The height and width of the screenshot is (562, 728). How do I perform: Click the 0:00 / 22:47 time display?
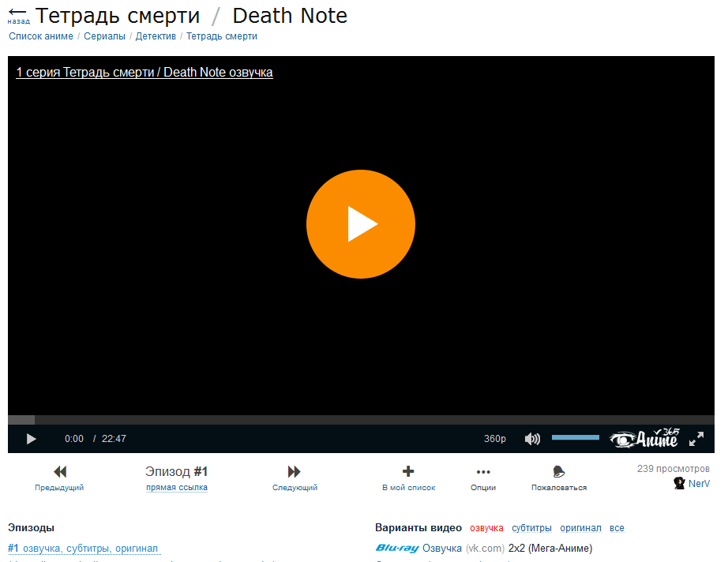[x=96, y=439]
